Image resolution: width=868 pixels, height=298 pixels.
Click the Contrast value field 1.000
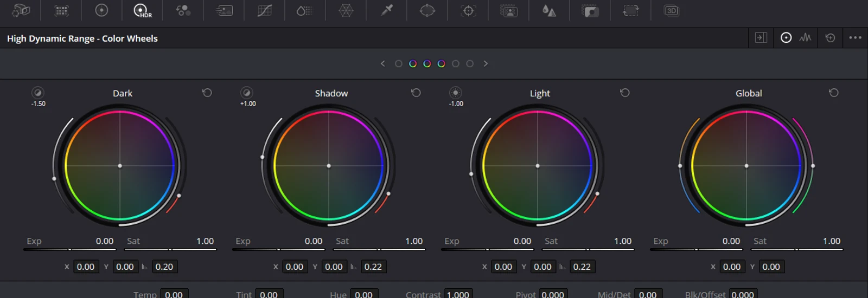coord(458,294)
